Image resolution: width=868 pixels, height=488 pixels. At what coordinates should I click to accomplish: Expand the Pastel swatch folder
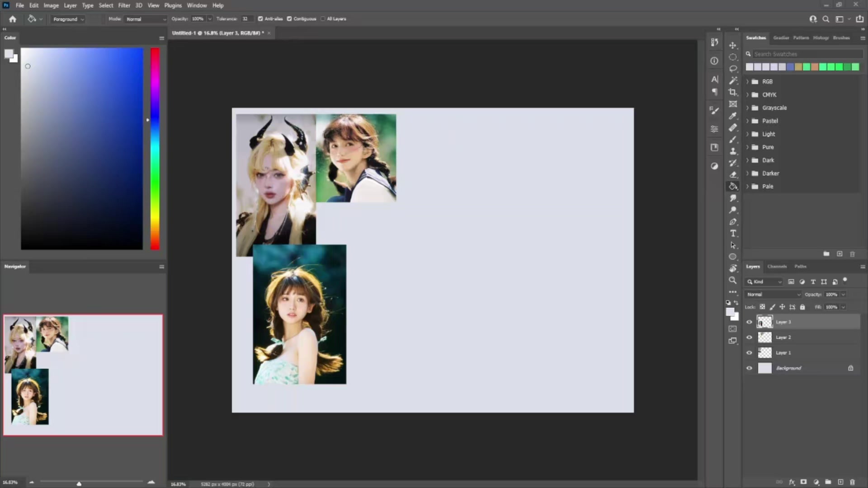tap(748, 121)
